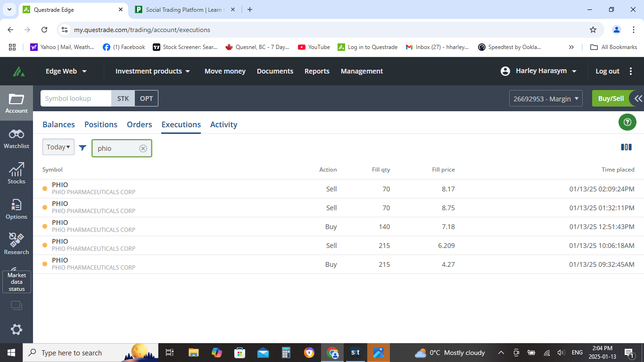The width and height of the screenshot is (644, 362).
Task: Open the Log in to Questrade bookmark
Action: point(368,47)
